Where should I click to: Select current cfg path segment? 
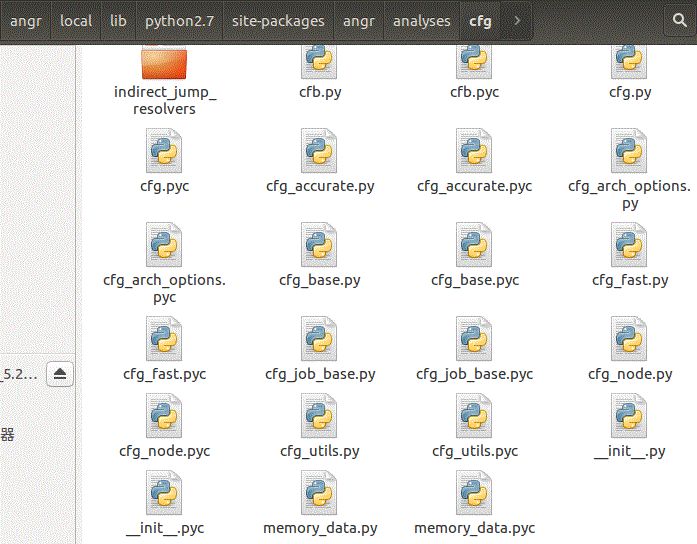click(x=481, y=20)
